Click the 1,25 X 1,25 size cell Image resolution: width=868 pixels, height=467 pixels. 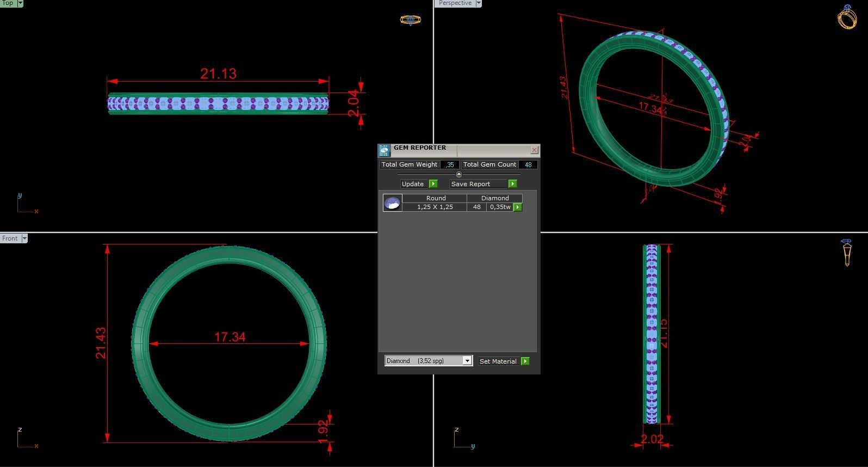pos(435,207)
